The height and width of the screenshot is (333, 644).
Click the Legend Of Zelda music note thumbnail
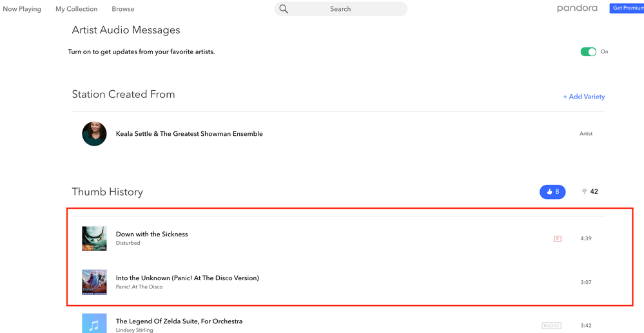94,323
